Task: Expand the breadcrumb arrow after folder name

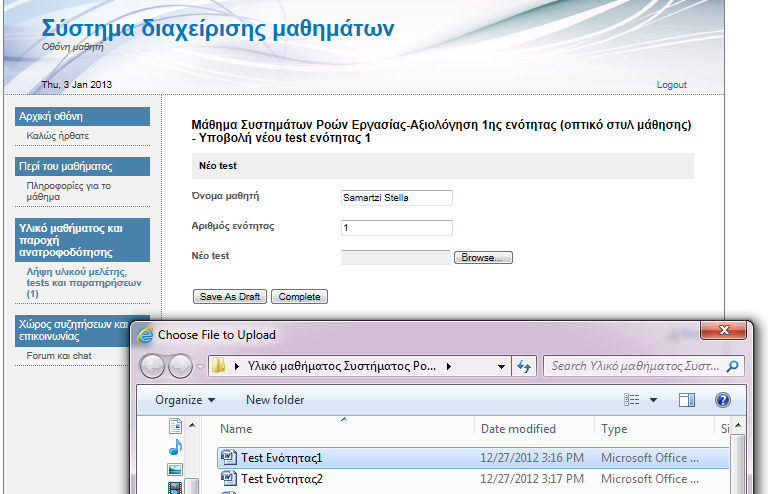Action: click(x=449, y=366)
